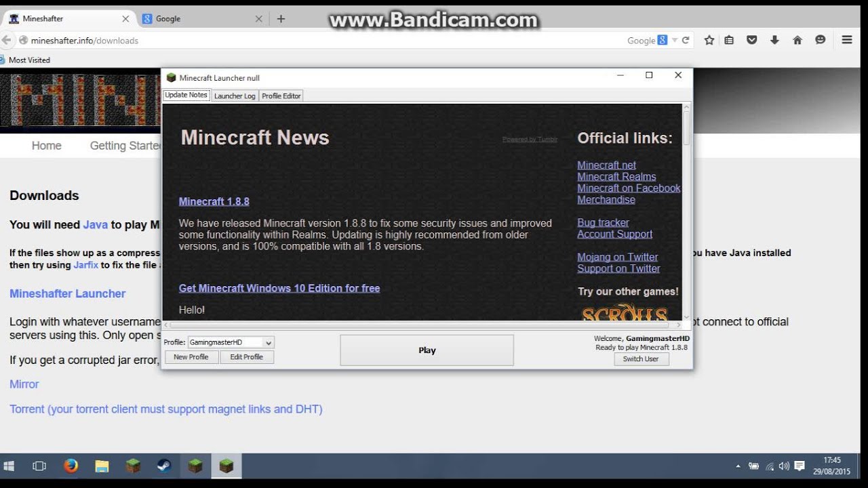Open the Firefox downloads arrow
The image size is (868, 488).
tap(774, 40)
